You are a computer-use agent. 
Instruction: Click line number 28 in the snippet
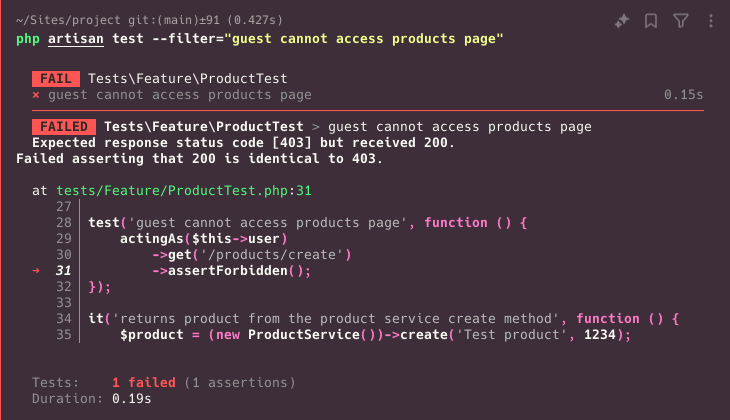point(64,223)
